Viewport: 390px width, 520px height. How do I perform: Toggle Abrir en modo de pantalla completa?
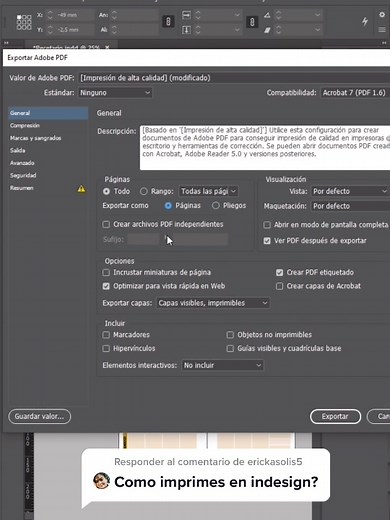coord(267,225)
